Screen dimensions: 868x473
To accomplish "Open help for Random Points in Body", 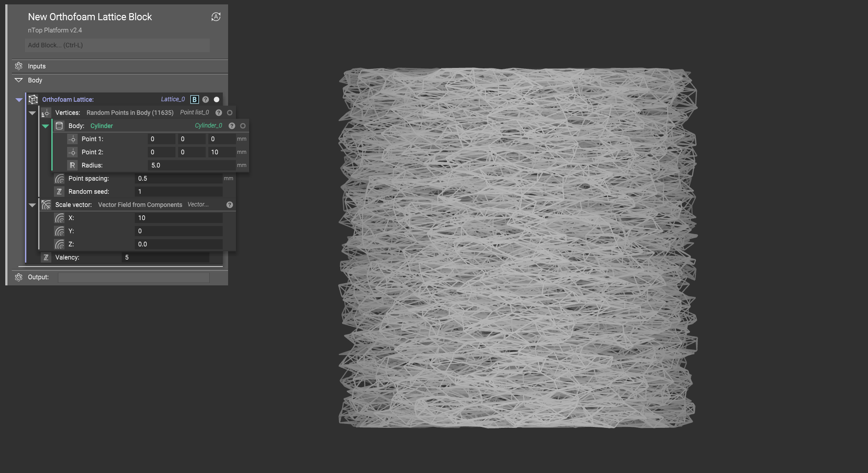I will [219, 113].
